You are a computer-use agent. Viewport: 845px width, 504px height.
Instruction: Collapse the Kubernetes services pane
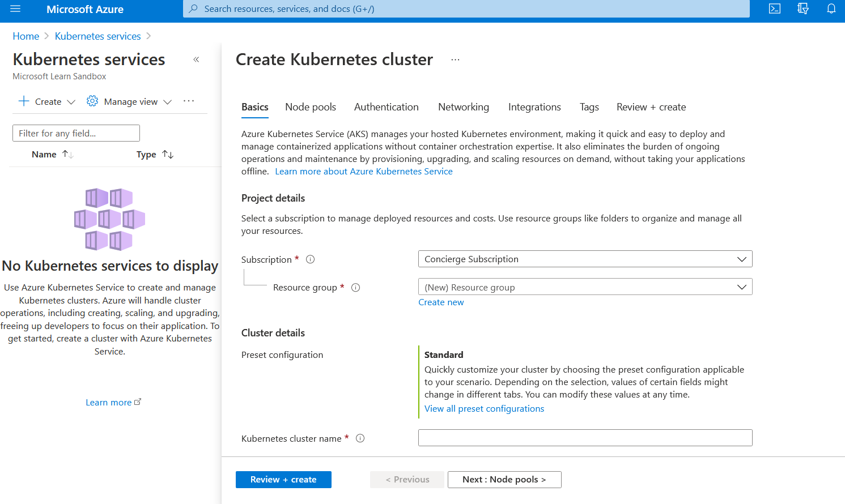tap(196, 59)
